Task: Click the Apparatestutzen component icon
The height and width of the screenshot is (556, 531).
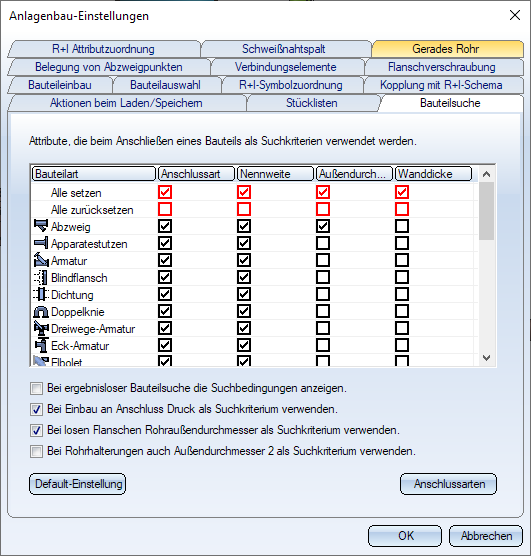Action: (x=41, y=243)
